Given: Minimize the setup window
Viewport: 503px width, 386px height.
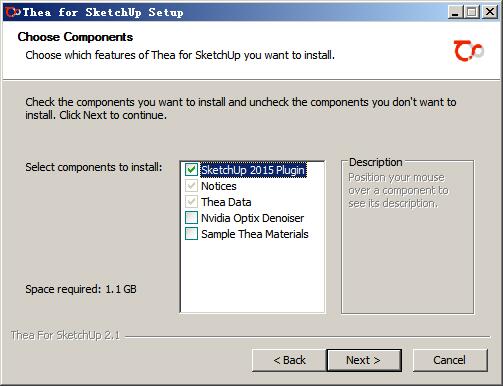Looking at the screenshot, I should coord(455,12).
